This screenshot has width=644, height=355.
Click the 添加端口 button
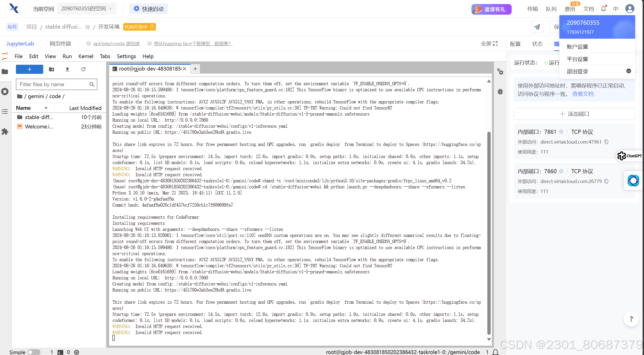click(x=574, y=114)
